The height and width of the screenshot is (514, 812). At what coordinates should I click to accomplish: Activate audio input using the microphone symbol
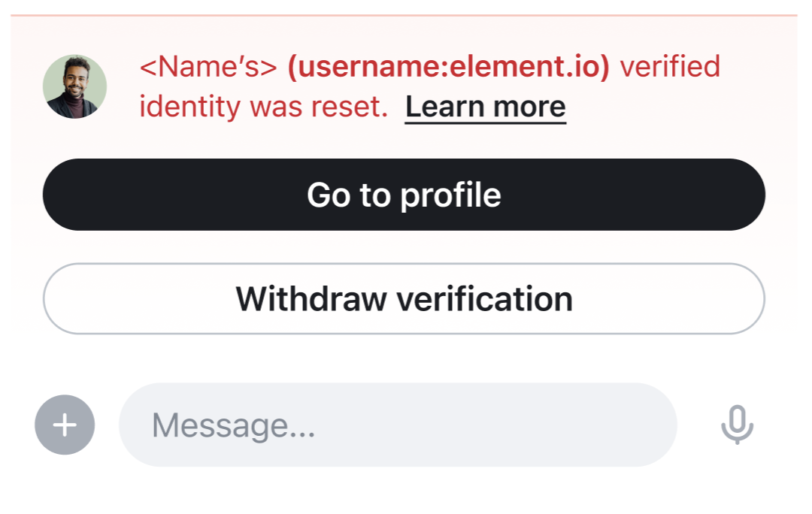pos(738,425)
